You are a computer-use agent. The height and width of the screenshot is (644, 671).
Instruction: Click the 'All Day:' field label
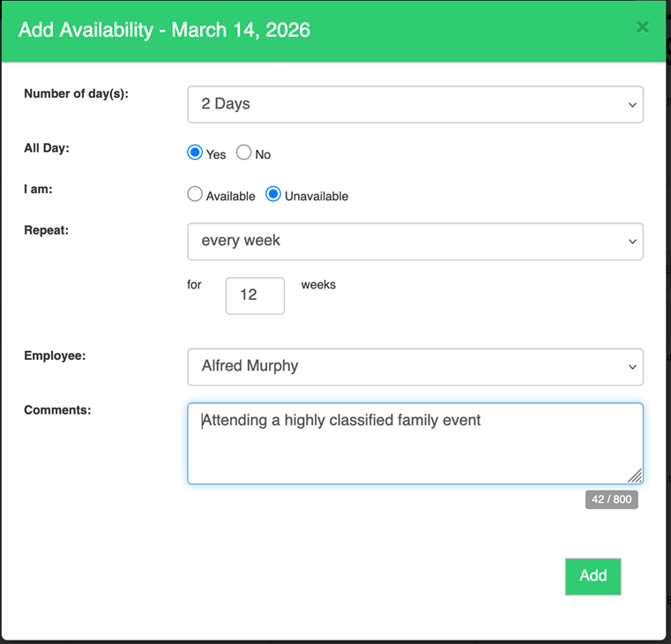pyautogui.click(x=46, y=148)
